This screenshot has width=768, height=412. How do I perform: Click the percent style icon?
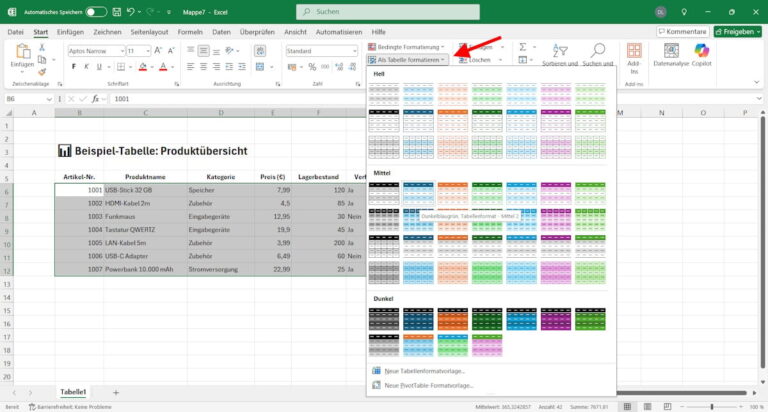[312, 67]
